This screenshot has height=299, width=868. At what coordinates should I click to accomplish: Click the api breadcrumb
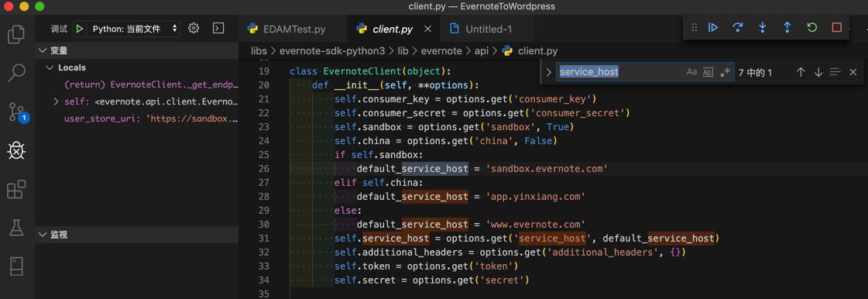coord(481,51)
